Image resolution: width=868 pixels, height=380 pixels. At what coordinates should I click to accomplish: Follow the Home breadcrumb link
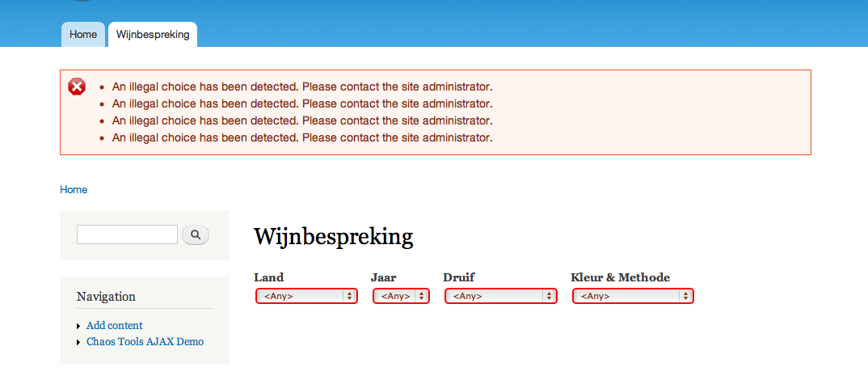74,189
